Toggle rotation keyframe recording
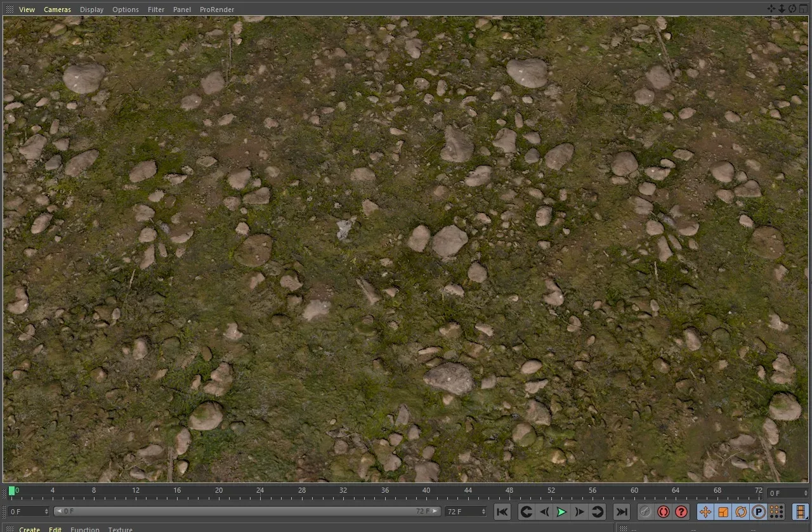This screenshot has width=812, height=532. 741,512
